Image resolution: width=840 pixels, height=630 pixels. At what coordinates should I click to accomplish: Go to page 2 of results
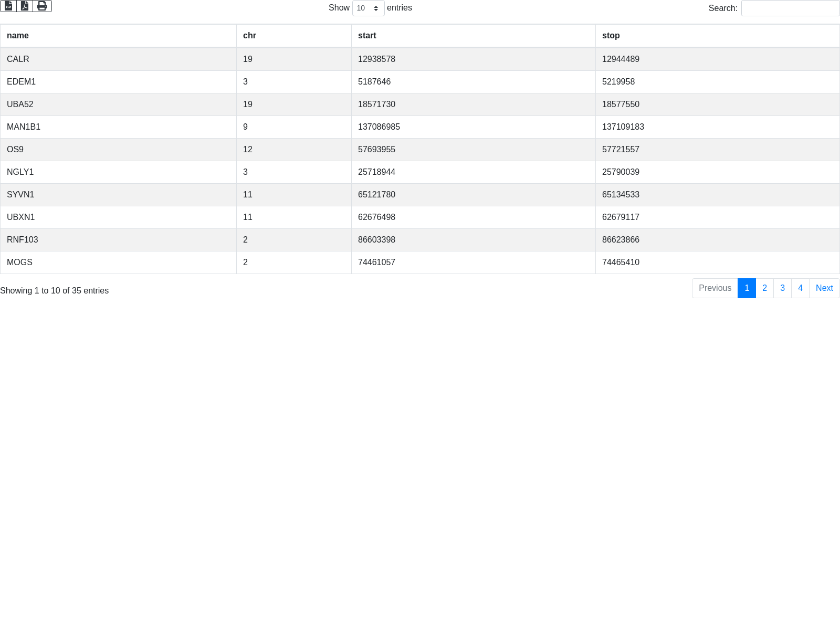(764, 288)
